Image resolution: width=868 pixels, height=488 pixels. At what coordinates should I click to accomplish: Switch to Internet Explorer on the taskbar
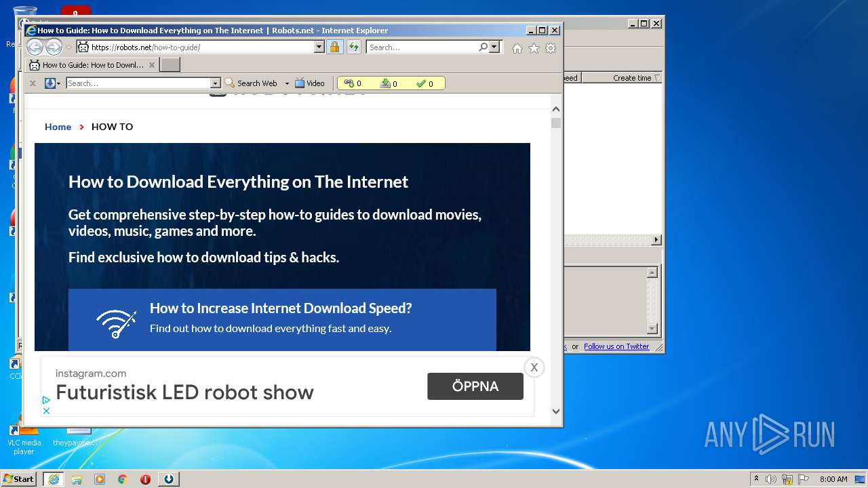tap(53, 479)
